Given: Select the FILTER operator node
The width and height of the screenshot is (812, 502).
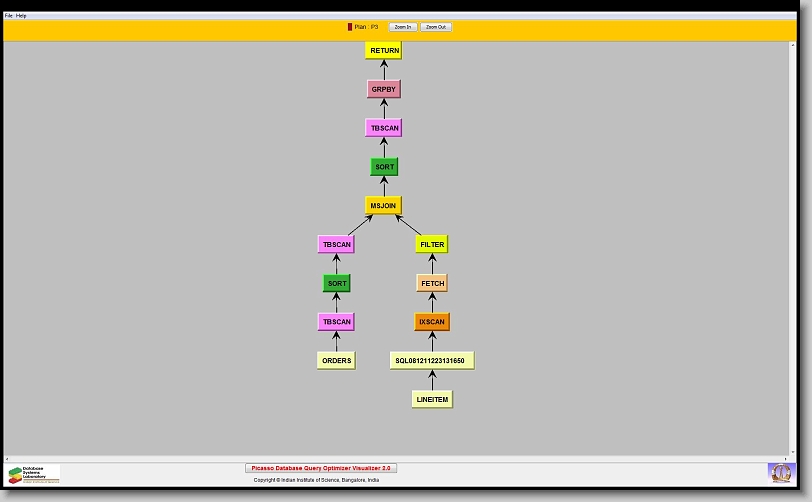Looking at the screenshot, I should click(x=432, y=244).
